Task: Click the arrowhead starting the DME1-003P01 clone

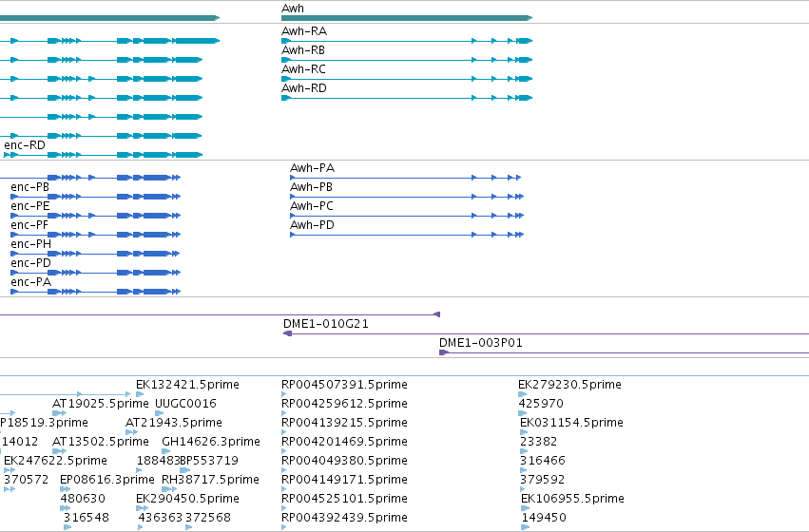Action: click(x=444, y=352)
